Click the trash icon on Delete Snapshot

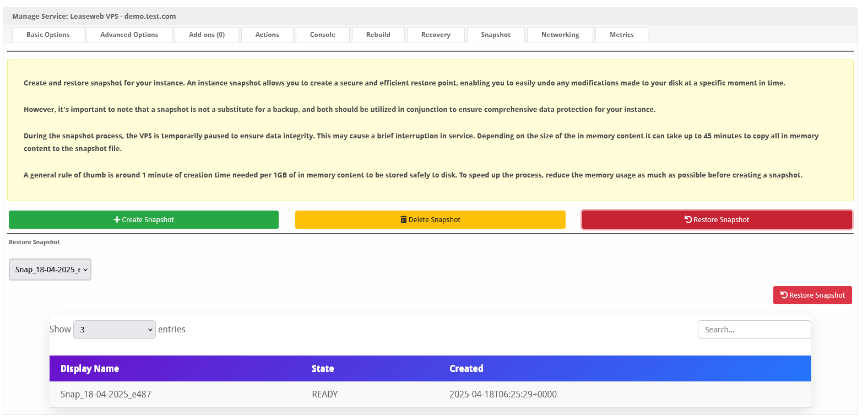coord(404,219)
